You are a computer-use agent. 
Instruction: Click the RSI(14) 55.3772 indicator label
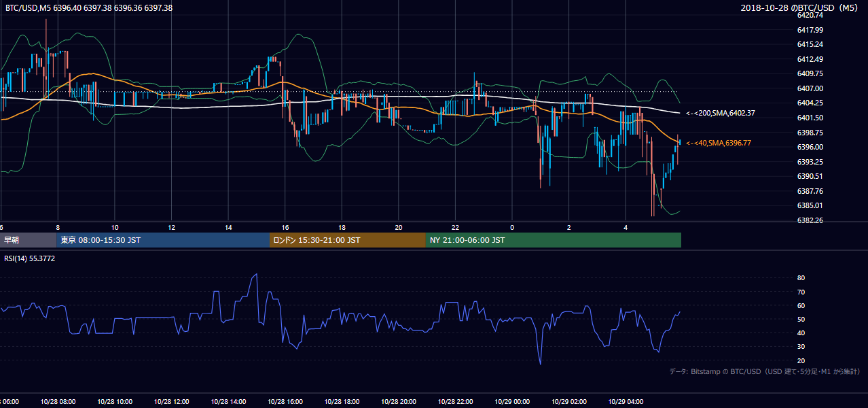coord(30,258)
